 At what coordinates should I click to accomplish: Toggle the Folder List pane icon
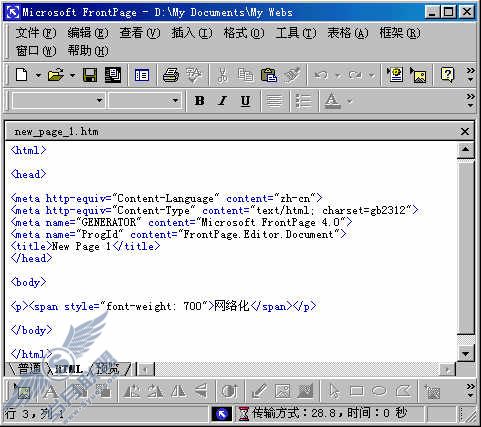pos(142,75)
